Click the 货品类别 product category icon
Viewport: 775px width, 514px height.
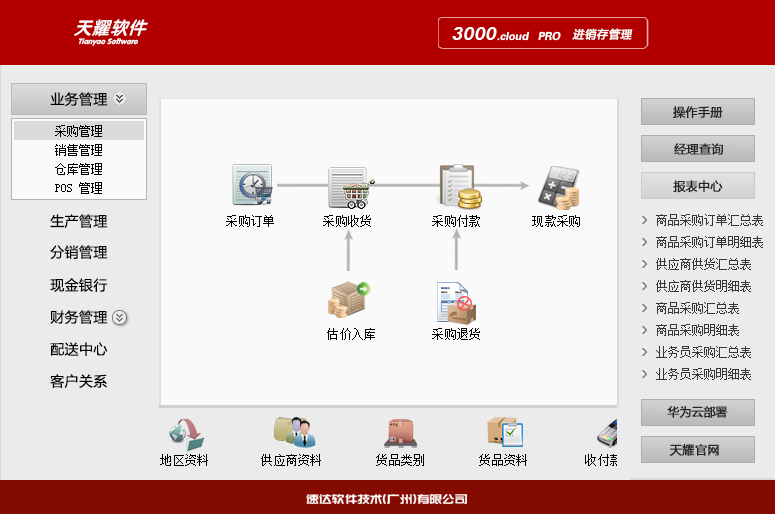pyautogui.click(x=399, y=433)
